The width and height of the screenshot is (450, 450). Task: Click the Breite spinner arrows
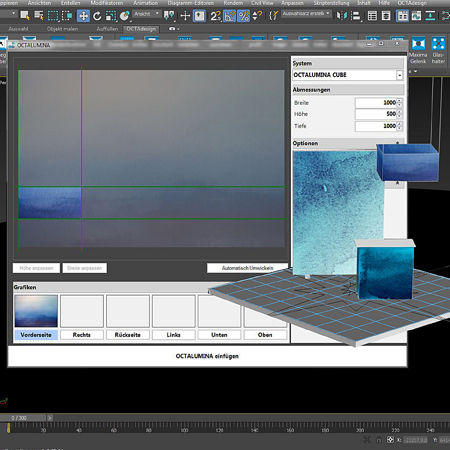[x=400, y=103]
